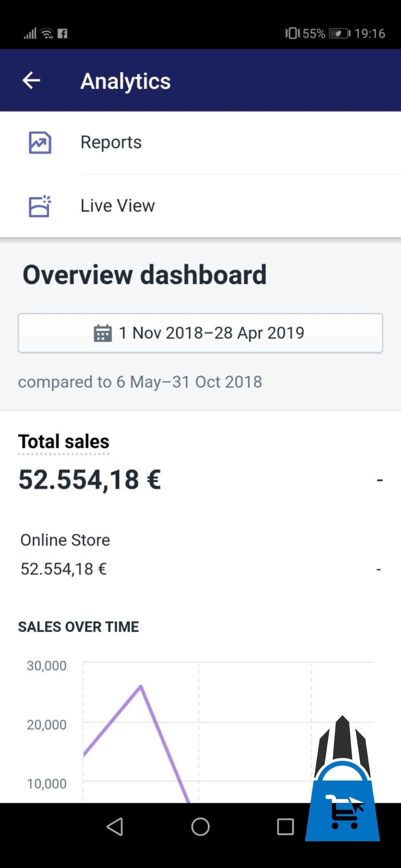The image size is (401, 868).
Task: Tap the purple sales line peak on chart
Action: click(x=141, y=686)
